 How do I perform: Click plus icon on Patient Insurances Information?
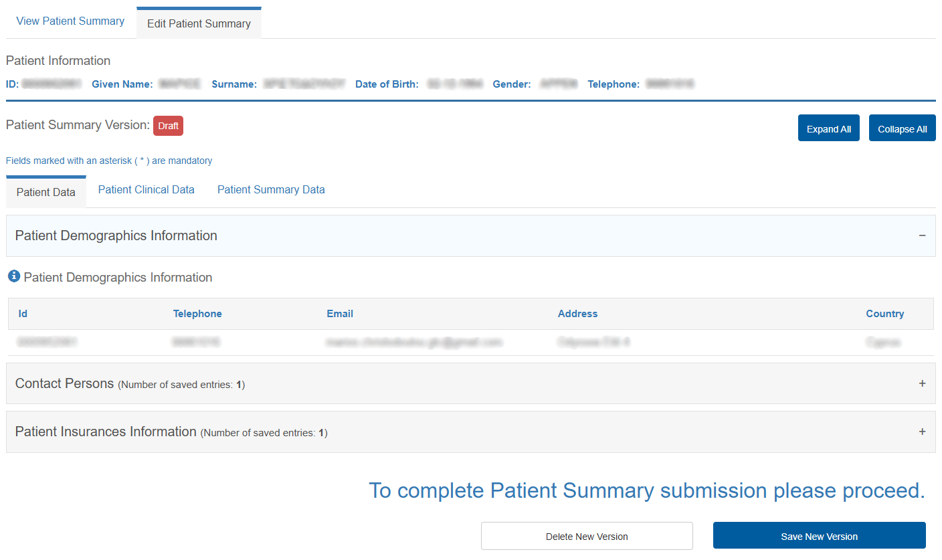922,432
